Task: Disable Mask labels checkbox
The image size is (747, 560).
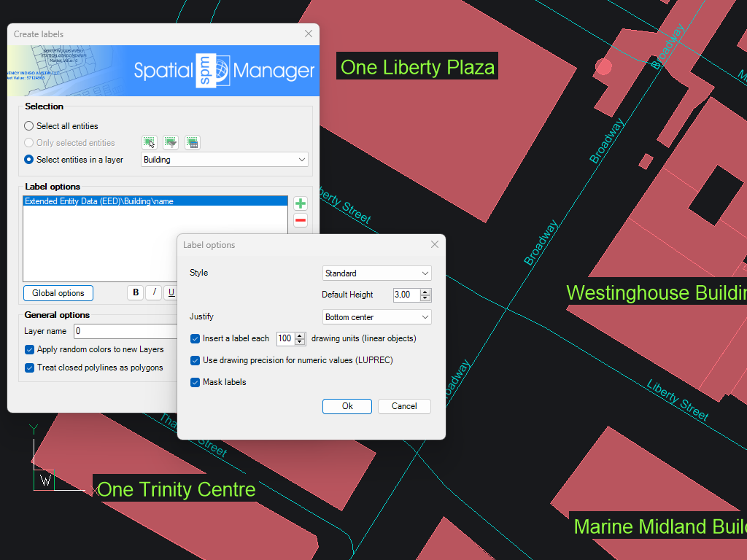Action: pyautogui.click(x=195, y=382)
